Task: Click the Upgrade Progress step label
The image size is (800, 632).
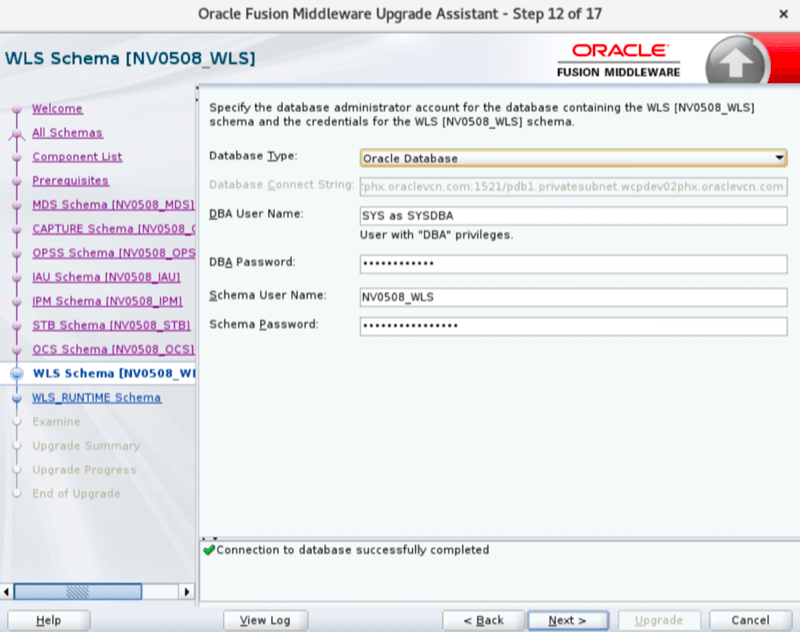Action: click(x=84, y=470)
